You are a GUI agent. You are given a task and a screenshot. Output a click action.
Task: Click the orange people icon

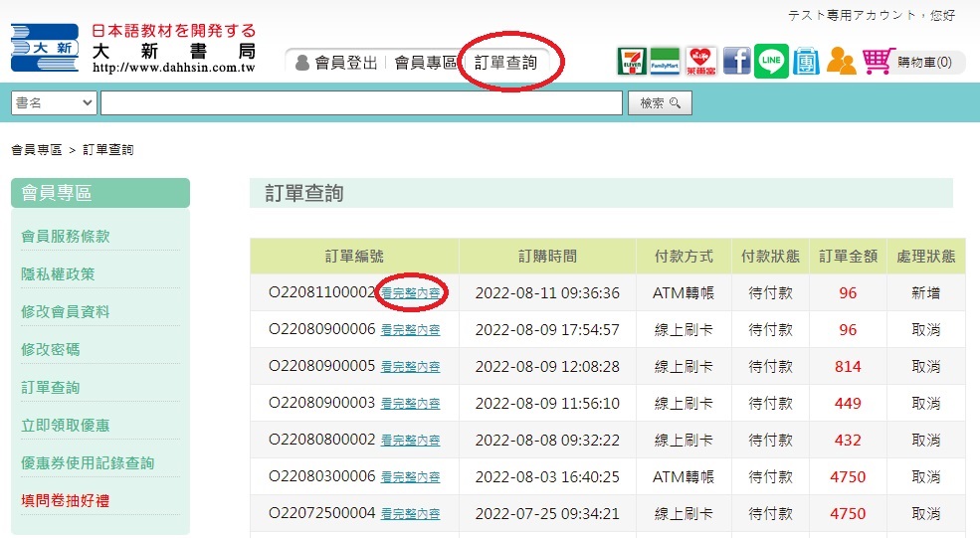click(x=841, y=62)
